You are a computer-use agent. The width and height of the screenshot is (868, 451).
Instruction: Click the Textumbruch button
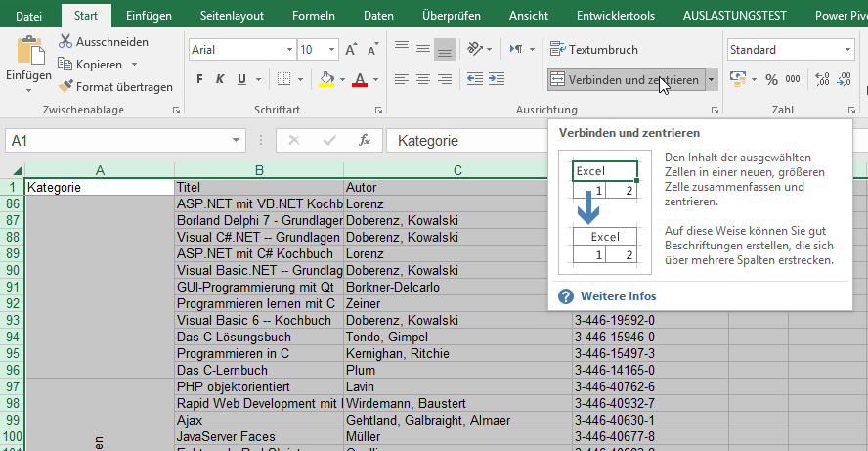click(594, 49)
